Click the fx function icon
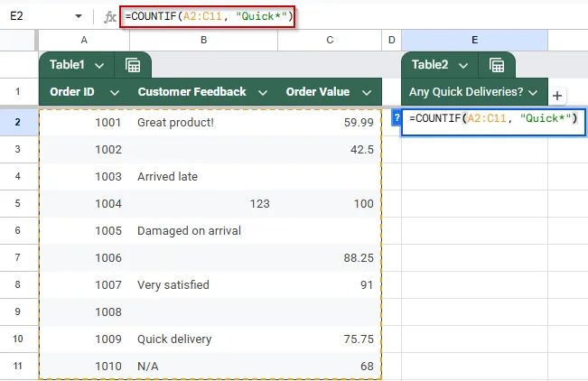588x381 pixels. coord(109,17)
